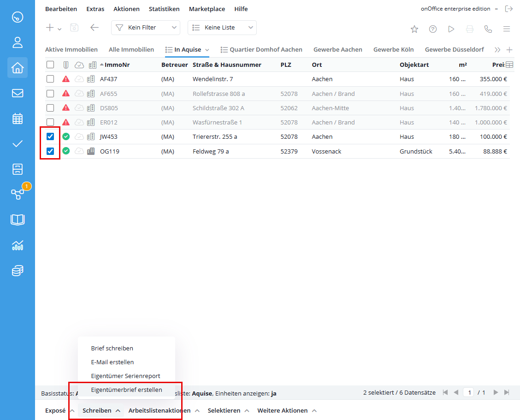The height and width of the screenshot is (420, 520).
Task: Open the calendar icon in sidebar
Action: tap(17, 118)
